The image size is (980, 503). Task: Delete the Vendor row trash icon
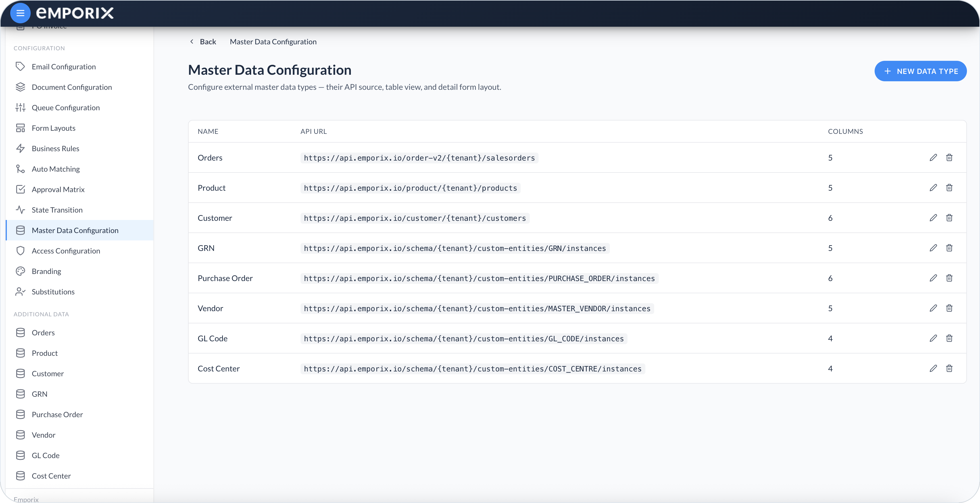(x=949, y=308)
